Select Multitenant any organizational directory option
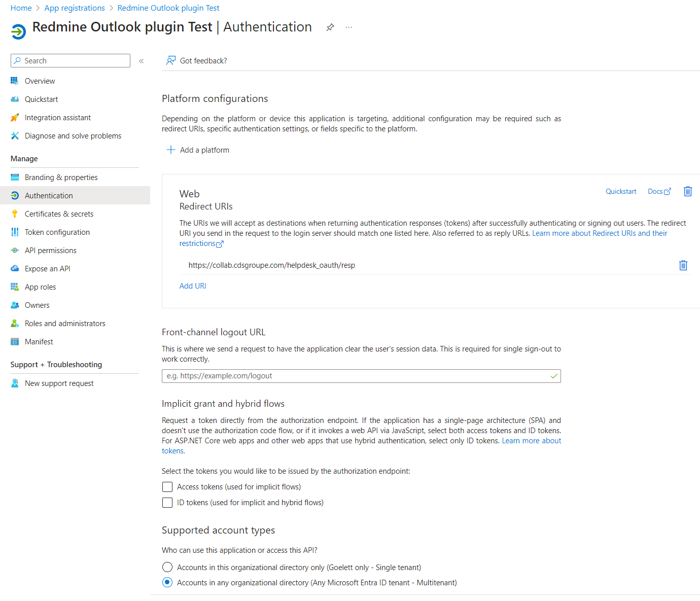 (167, 582)
